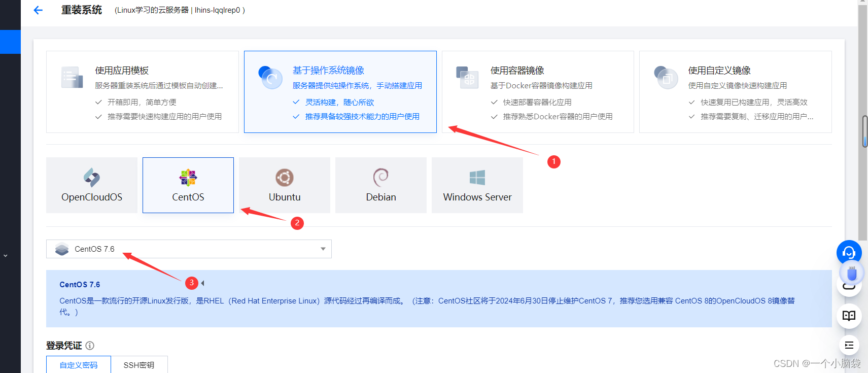Click the 登录凭证 section label
Image resolution: width=868 pixels, height=373 pixels.
(x=64, y=346)
